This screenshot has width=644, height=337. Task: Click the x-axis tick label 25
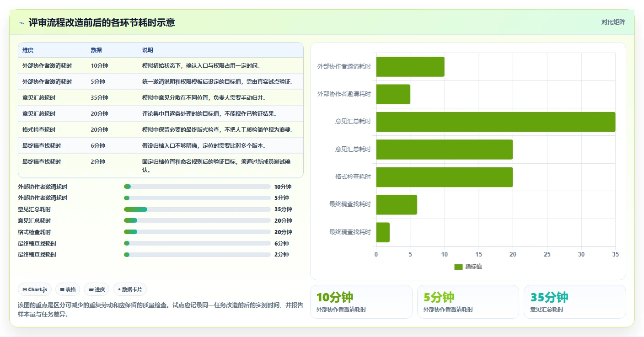(x=547, y=254)
